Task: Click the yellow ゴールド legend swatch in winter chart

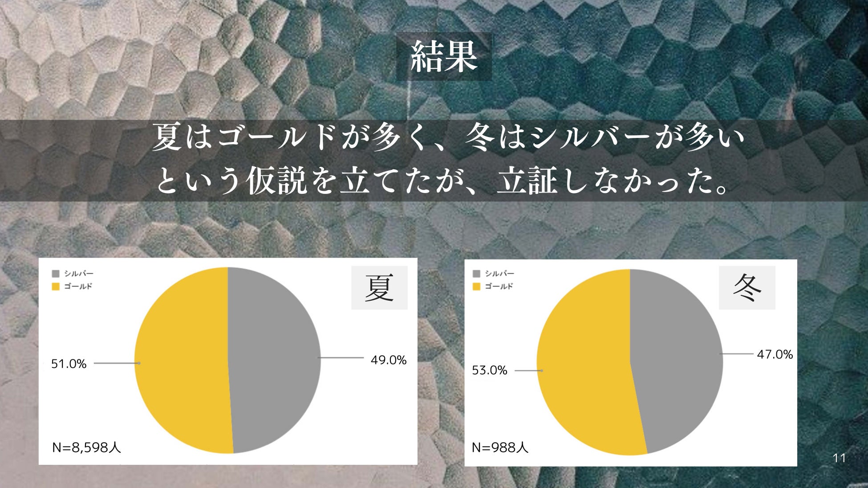Action: pos(476,286)
